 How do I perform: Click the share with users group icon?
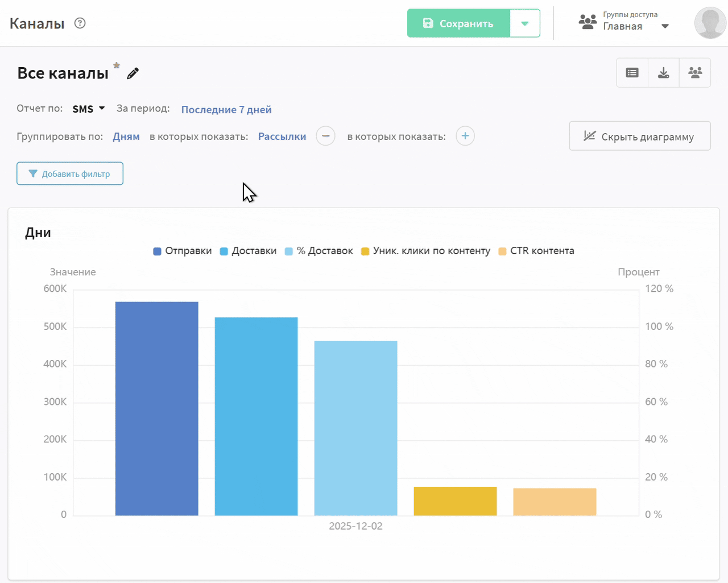(x=695, y=73)
